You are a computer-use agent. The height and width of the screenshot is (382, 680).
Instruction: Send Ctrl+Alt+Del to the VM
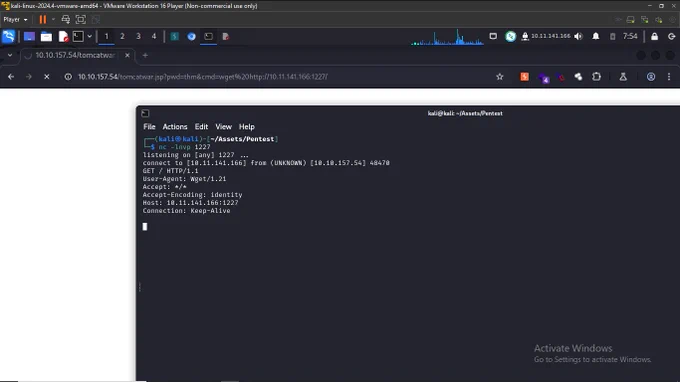(x=65, y=20)
